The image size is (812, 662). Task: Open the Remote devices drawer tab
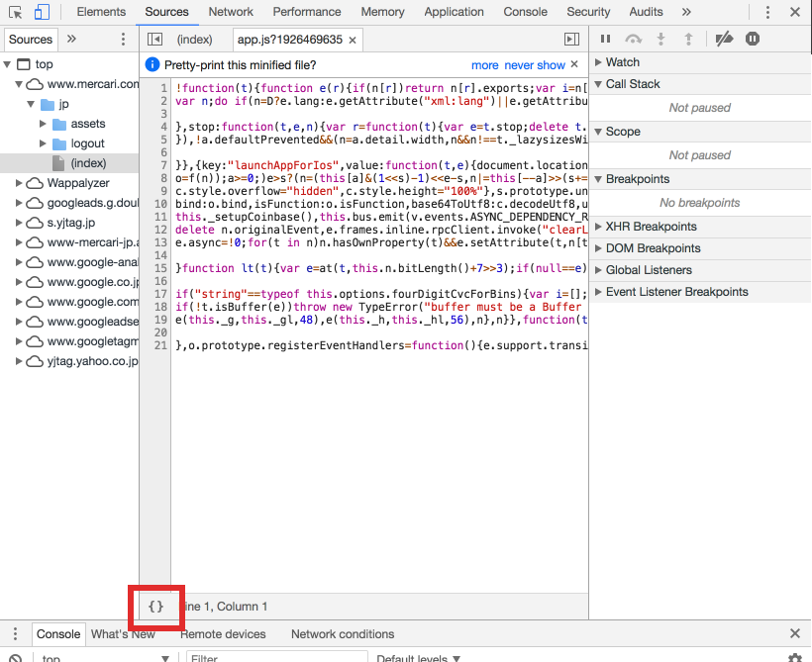223,634
